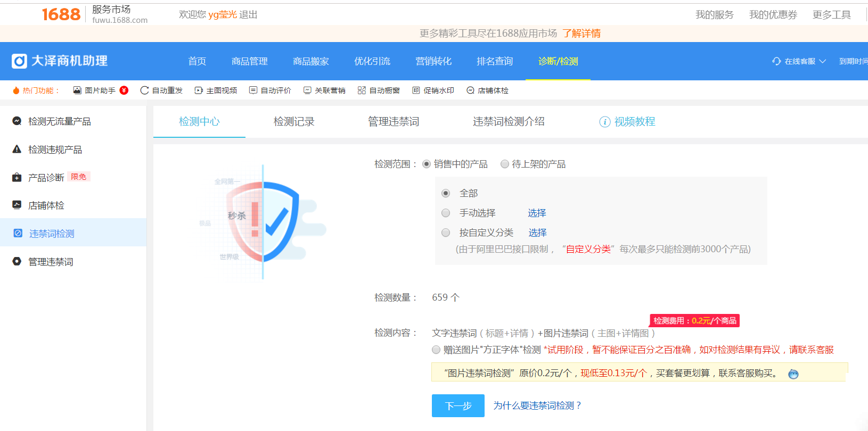
Task: Open the 商品管理 navigation menu
Action: (x=249, y=61)
